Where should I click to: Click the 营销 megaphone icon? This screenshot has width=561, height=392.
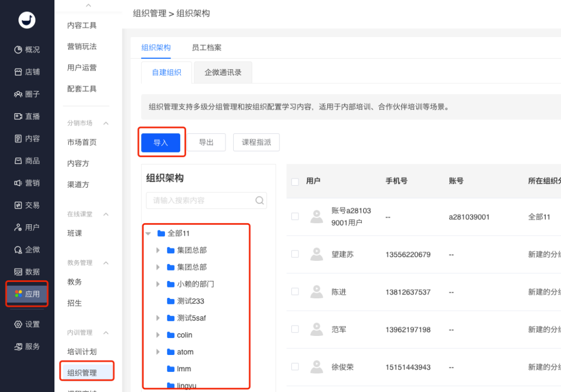click(18, 183)
